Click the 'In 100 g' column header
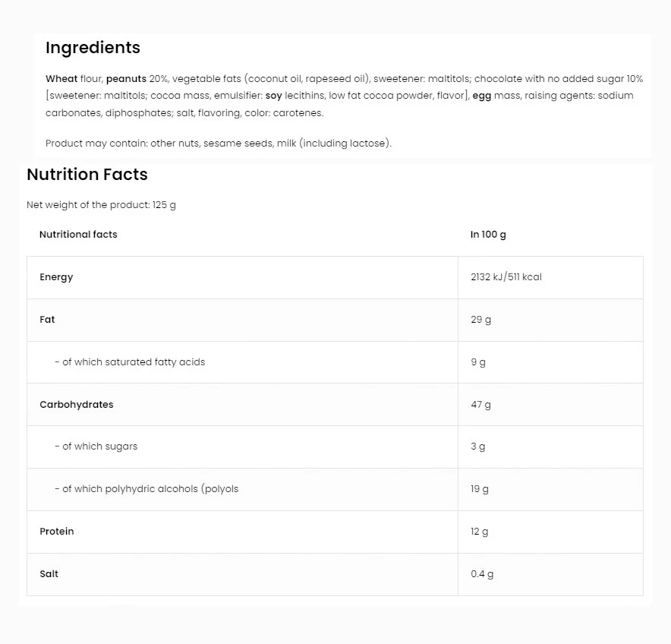The height and width of the screenshot is (644, 671). click(488, 235)
